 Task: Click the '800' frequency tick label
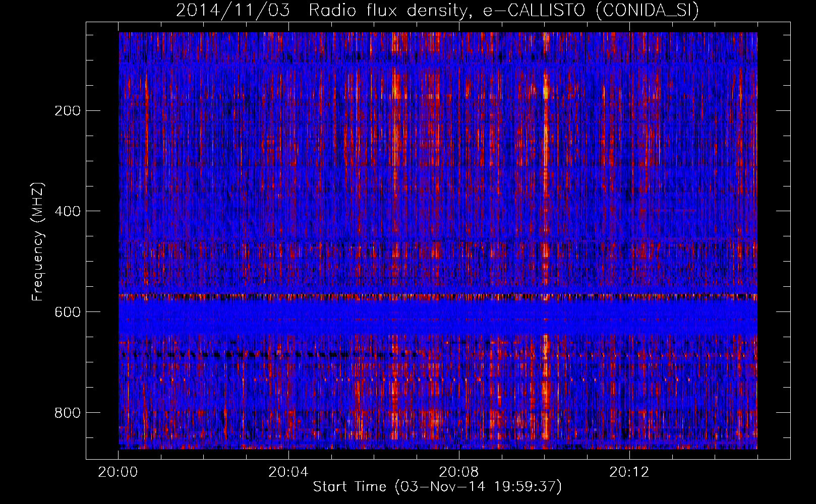click(67, 413)
